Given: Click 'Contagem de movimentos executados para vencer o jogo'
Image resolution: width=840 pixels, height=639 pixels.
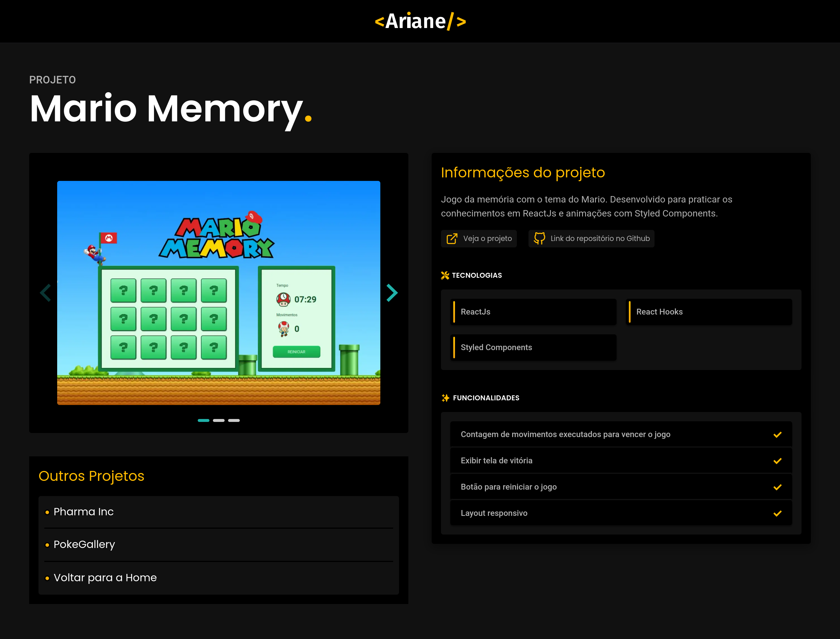Looking at the screenshot, I should tap(566, 434).
